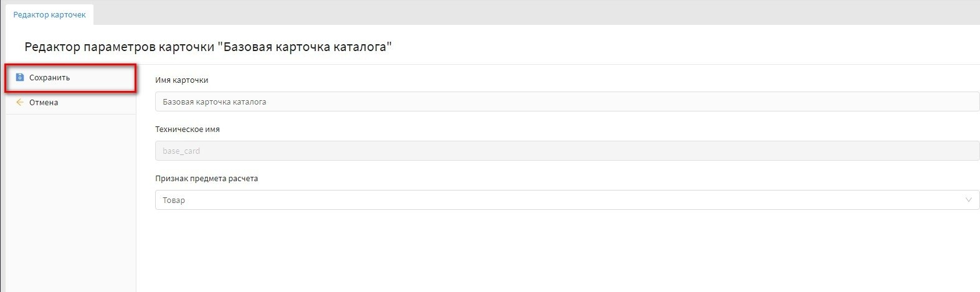
Task: Click the text Базовая карточка каталога in name field
Action: pyautogui.click(x=214, y=101)
